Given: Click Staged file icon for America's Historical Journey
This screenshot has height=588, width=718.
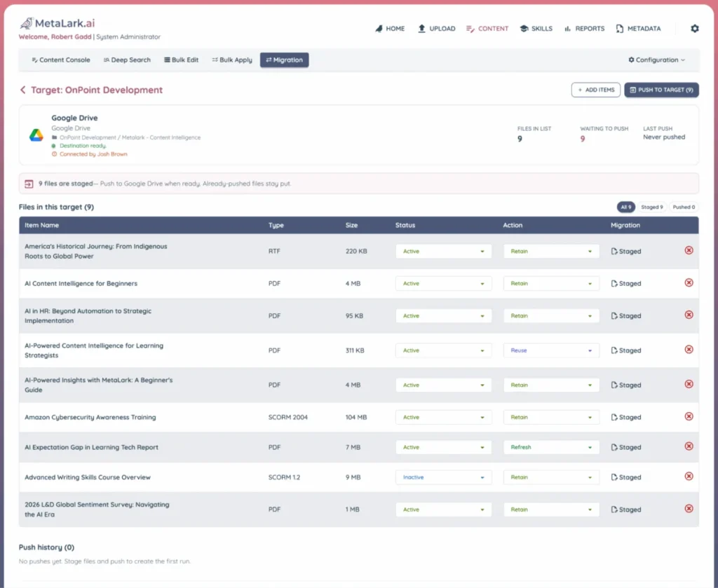Looking at the screenshot, I should click(x=614, y=251).
